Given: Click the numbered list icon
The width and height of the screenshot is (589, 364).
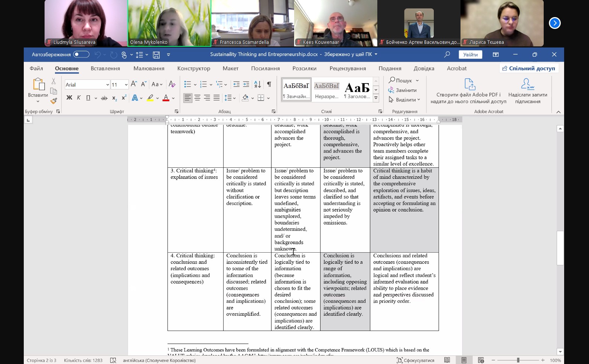Looking at the screenshot, I should [203, 84].
